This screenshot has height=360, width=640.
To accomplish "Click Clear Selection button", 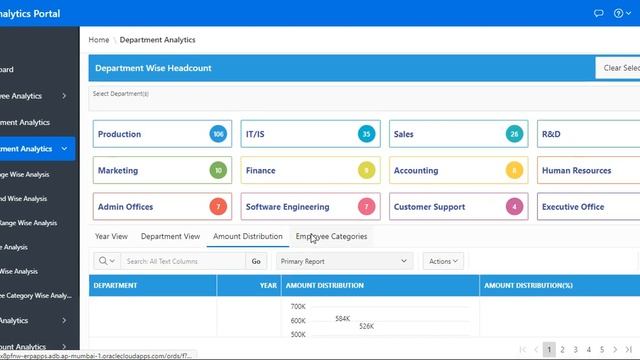I will pyautogui.click(x=618, y=68).
